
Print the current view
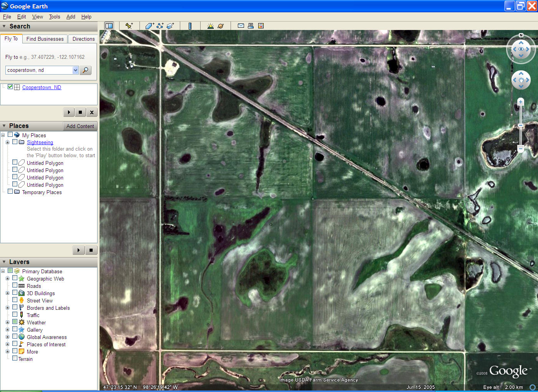tap(251, 26)
